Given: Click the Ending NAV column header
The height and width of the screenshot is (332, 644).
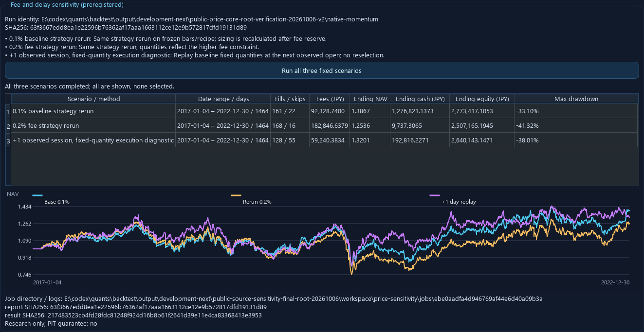Looking at the screenshot, I should (370, 99).
